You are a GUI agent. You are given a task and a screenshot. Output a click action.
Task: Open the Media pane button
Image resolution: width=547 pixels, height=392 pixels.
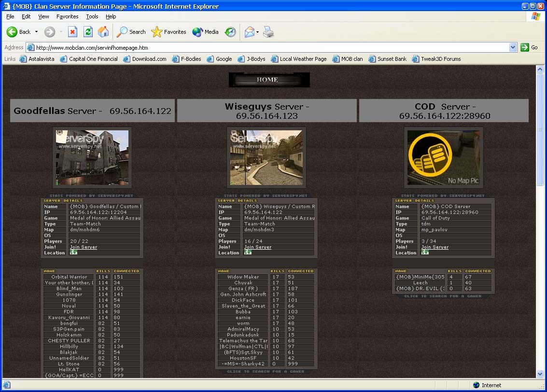[206, 32]
